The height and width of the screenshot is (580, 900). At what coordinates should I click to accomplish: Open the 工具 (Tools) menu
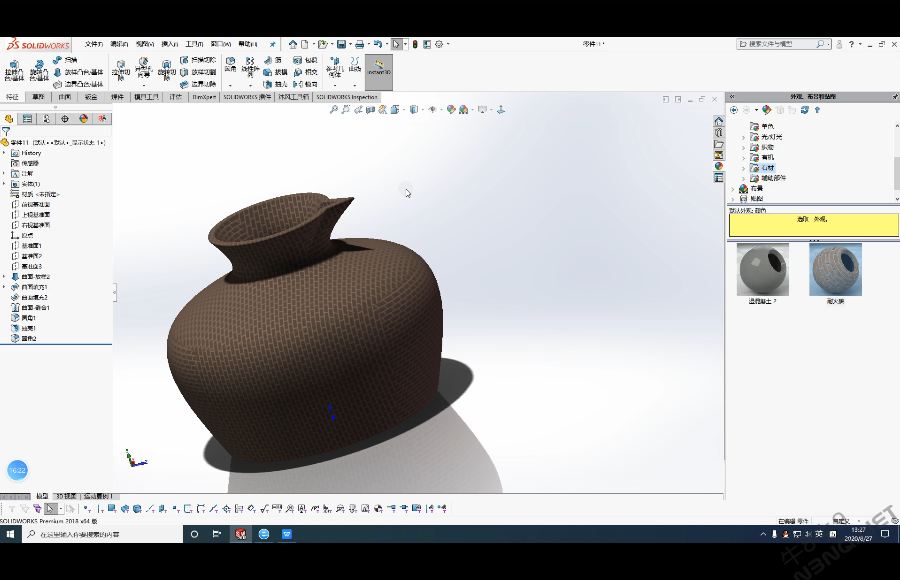click(x=195, y=44)
